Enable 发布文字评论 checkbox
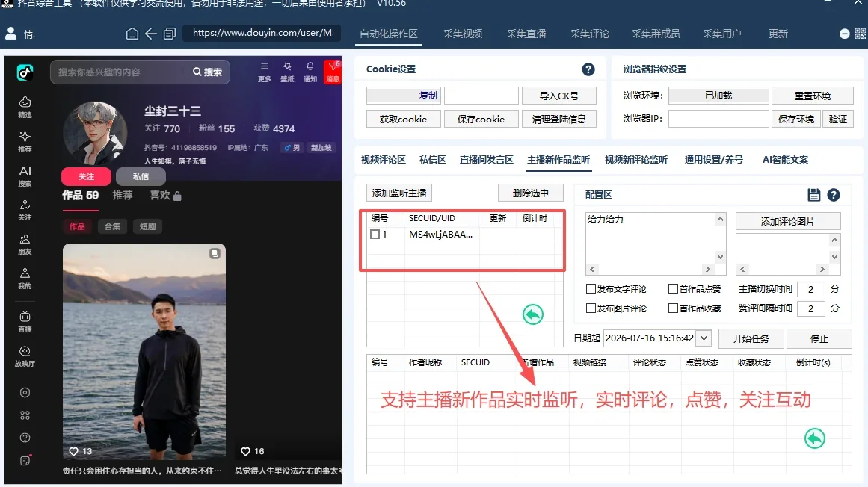 [591, 288]
